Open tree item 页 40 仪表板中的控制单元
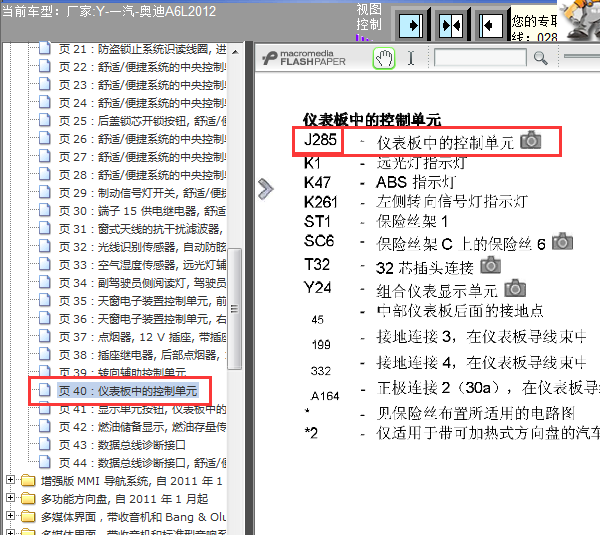The image size is (600, 535). pyautogui.click(x=126, y=391)
